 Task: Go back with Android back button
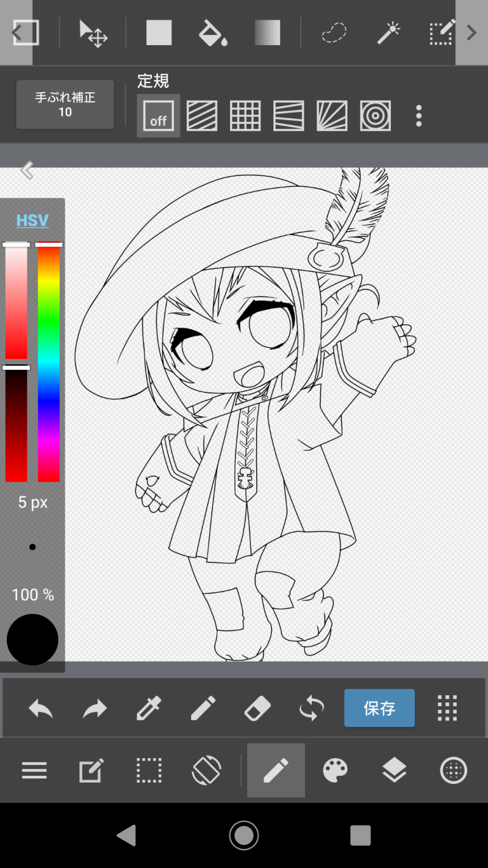126,835
